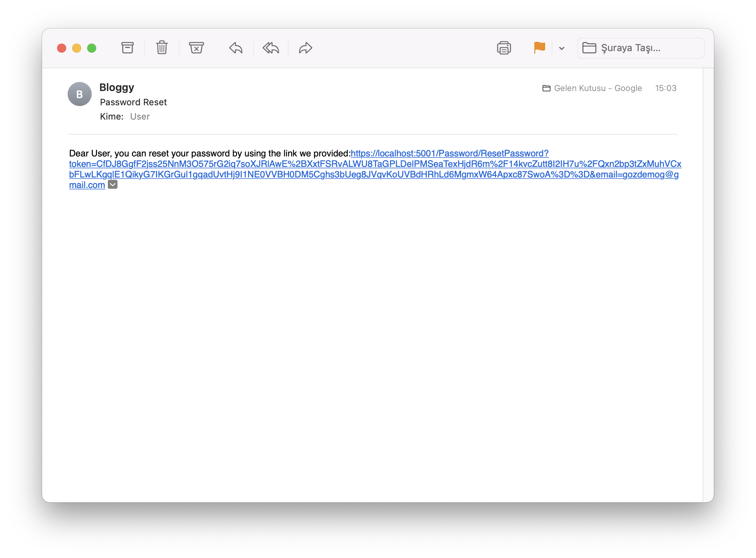Click the B sender avatar
756x558 pixels.
[80, 94]
